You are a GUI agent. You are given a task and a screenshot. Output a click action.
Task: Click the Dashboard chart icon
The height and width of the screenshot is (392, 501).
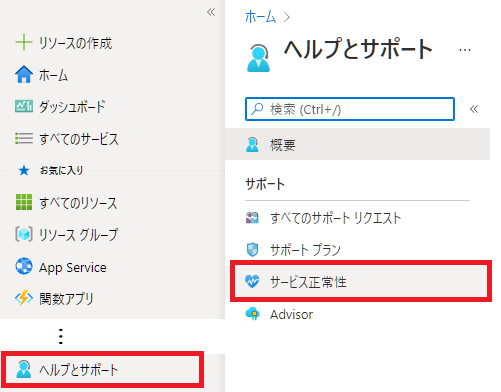pyautogui.click(x=24, y=106)
